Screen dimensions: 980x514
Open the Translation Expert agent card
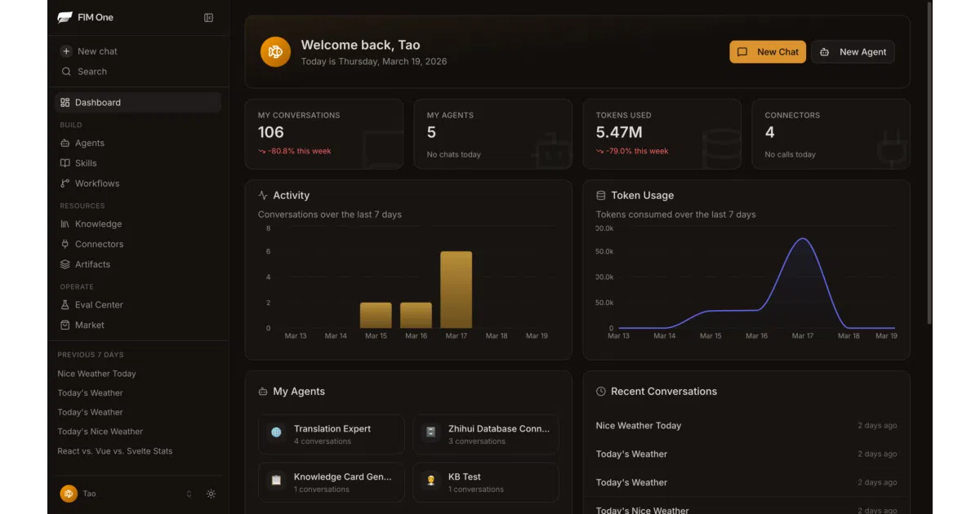331,434
